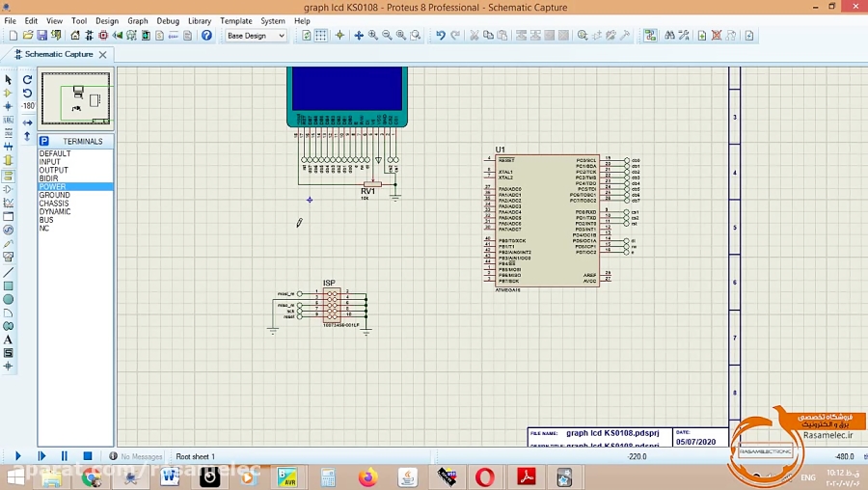868x490 pixels.
Task: Pause the simulation
Action: 65,456
